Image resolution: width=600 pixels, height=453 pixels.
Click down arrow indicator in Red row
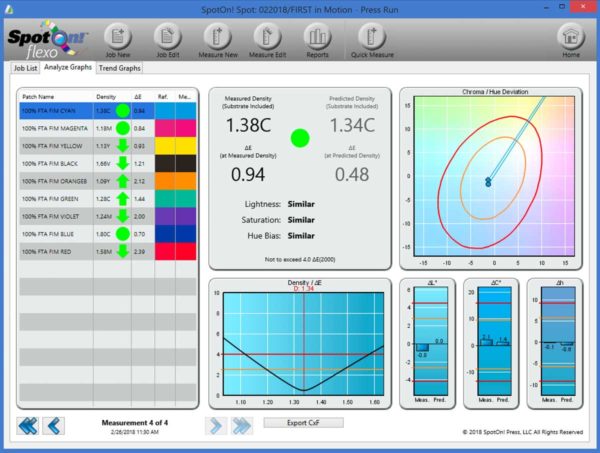point(123,252)
